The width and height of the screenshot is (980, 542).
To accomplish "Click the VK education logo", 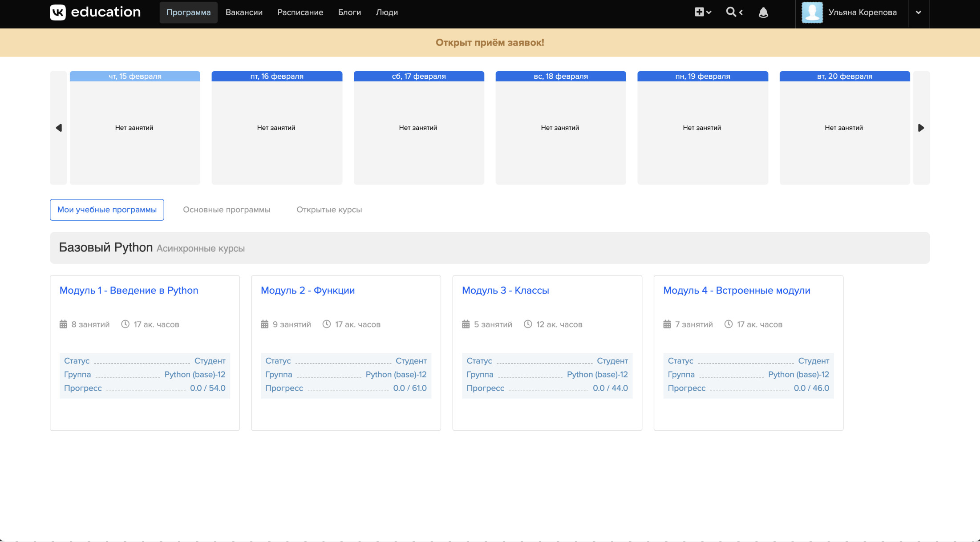I will 95,12.
